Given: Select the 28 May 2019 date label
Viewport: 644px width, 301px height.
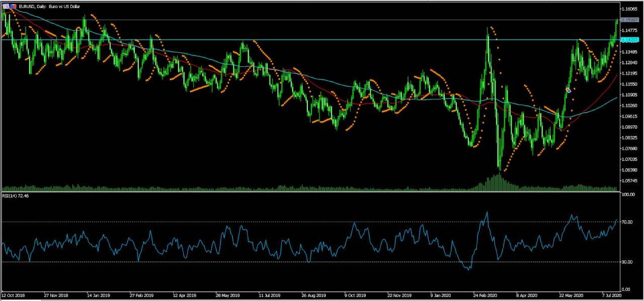Looking at the screenshot, I should 227,295.
